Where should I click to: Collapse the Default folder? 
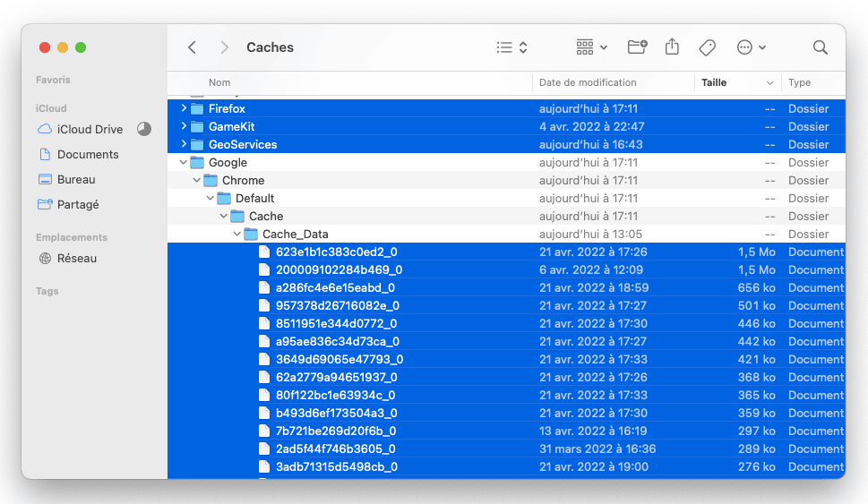pyautogui.click(x=210, y=198)
